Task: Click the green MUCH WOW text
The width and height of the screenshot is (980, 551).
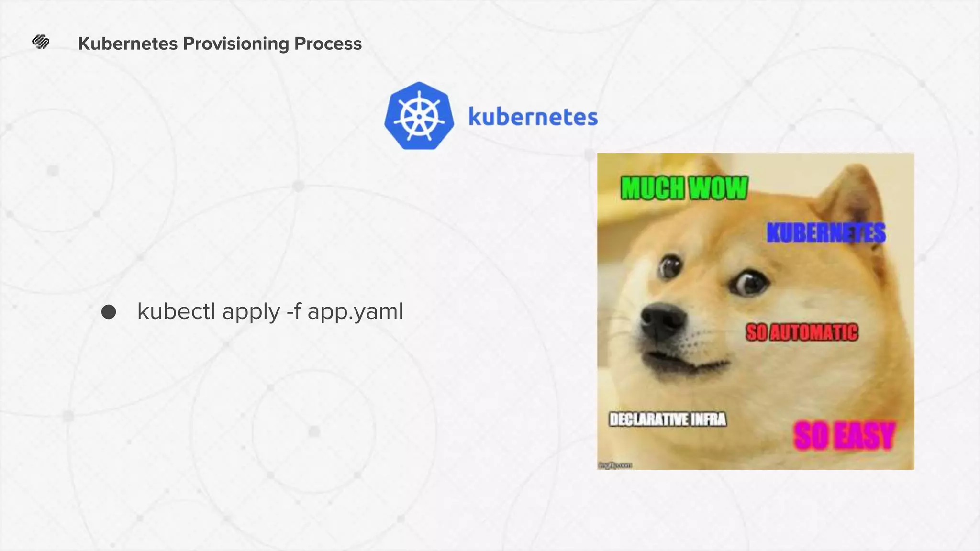Action: [684, 188]
